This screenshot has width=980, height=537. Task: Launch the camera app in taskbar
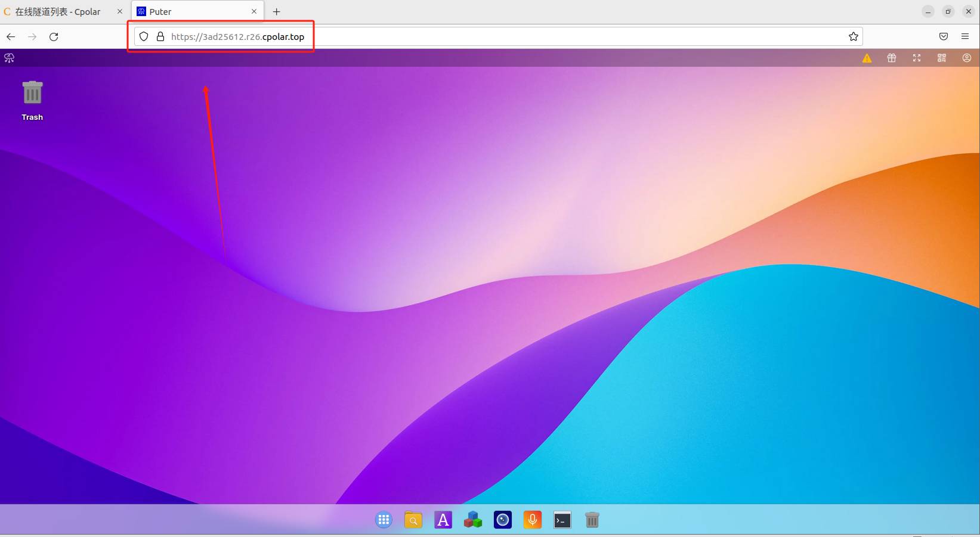coord(503,520)
